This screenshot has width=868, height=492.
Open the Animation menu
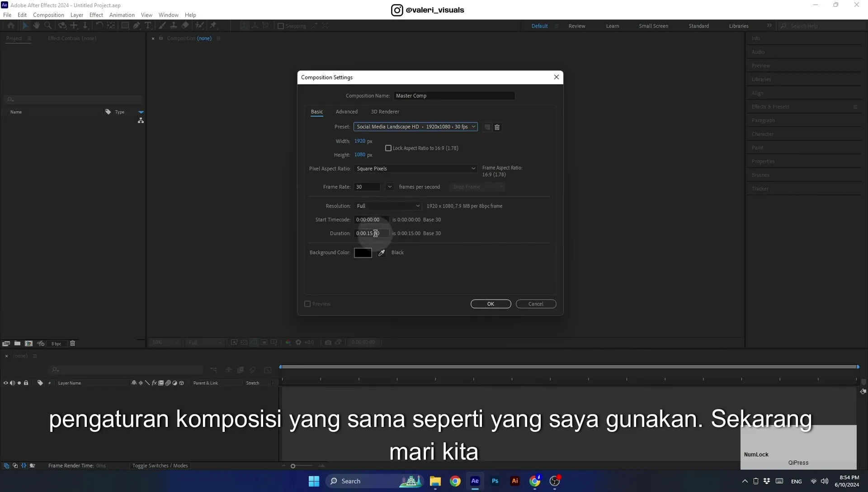point(122,15)
